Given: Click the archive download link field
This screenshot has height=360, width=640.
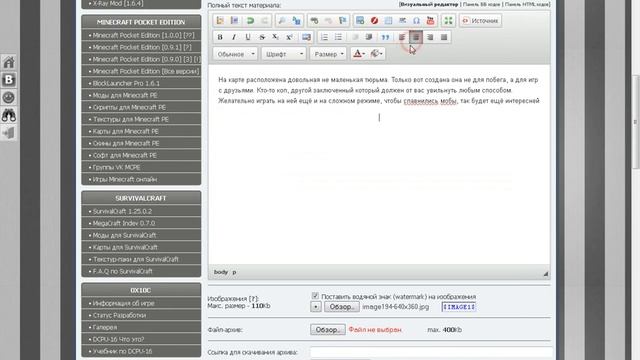Looking at the screenshot, I should point(431,352).
